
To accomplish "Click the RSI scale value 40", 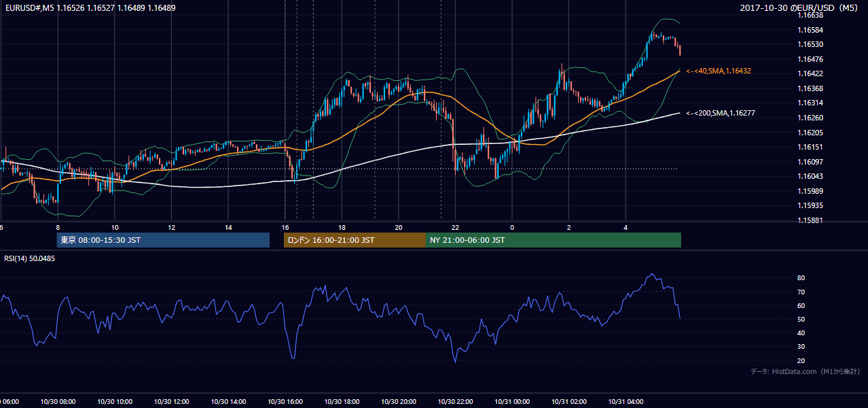I will click(x=801, y=333).
